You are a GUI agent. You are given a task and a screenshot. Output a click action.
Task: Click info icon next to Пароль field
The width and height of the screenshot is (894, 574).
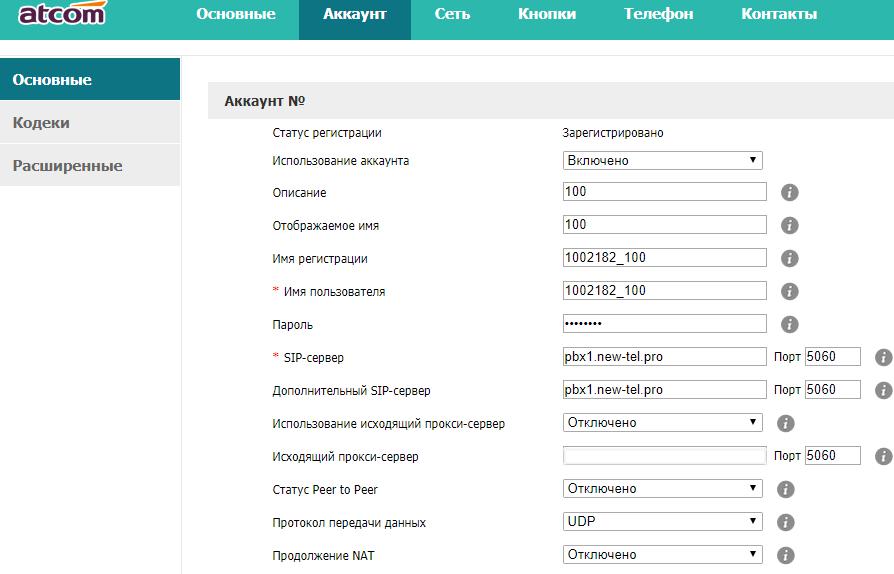pos(789,324)
